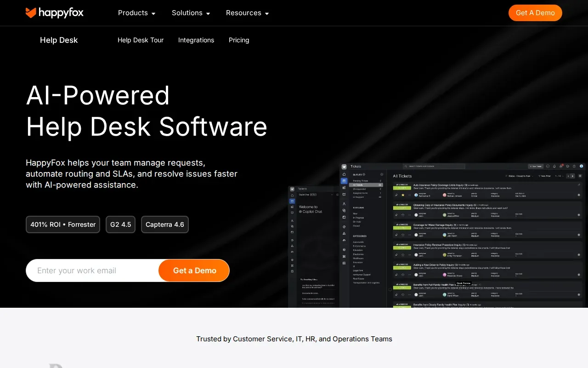Screen dimensions: 588x368
Task: Open the Integrations page
Action: pyautogui.click(x=196, y=40)
